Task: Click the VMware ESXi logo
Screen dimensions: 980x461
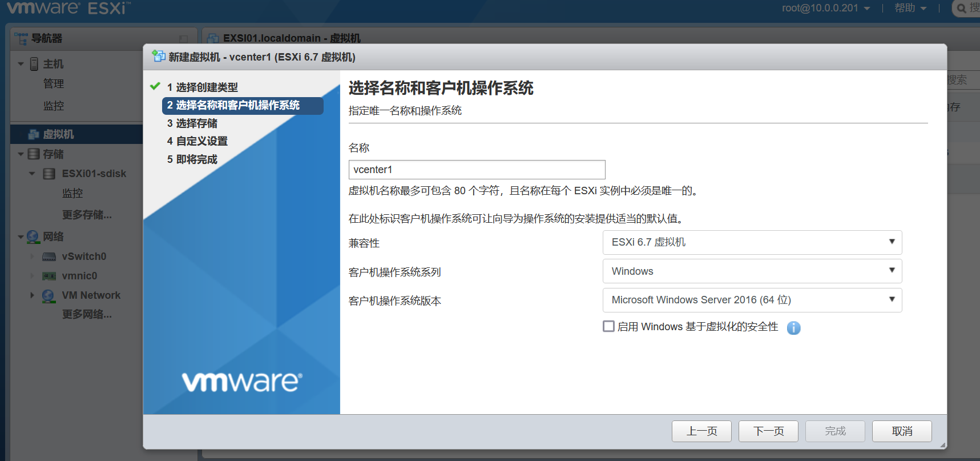Action: pos(68,8)
